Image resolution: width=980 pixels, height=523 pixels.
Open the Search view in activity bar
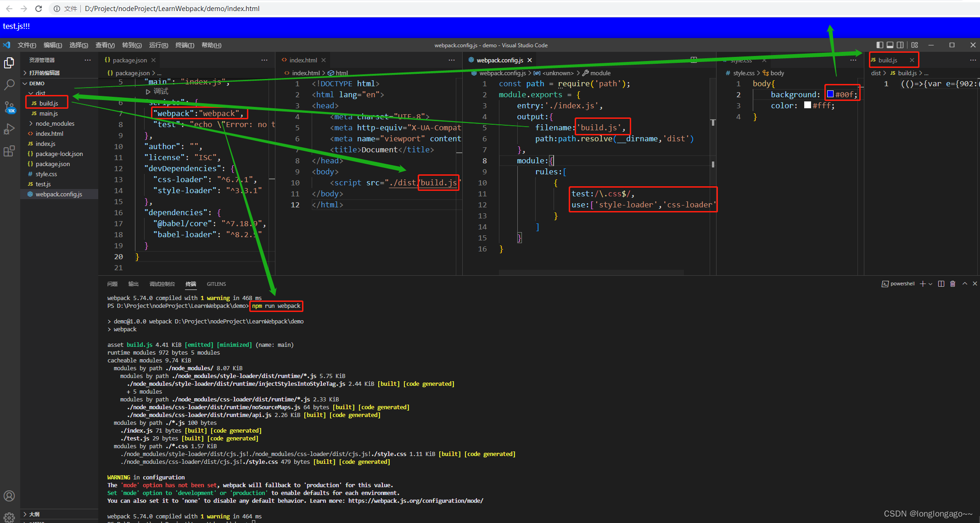tap(9, 85)
